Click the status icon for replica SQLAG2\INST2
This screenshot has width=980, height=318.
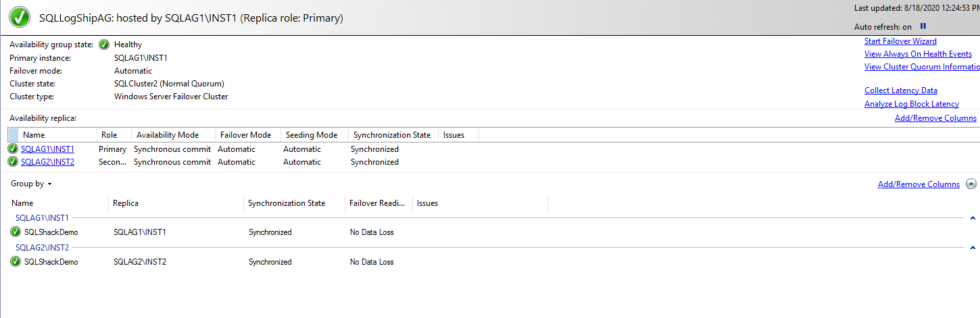coord(13,162)
